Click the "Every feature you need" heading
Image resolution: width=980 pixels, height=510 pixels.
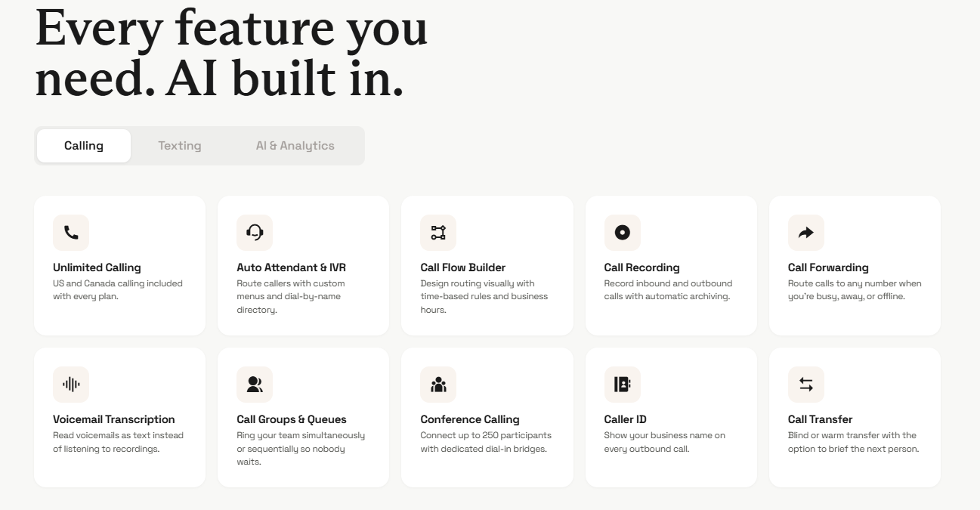click(x=231, y=53)
